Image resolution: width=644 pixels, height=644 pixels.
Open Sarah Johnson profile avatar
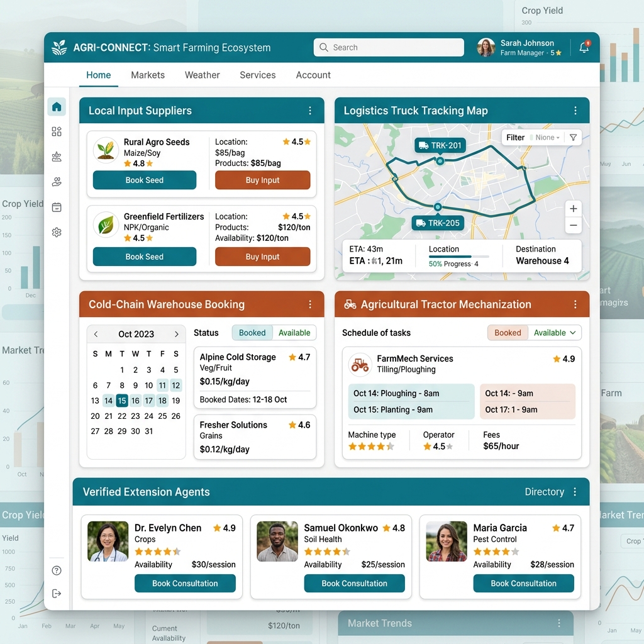coord(486,47)
